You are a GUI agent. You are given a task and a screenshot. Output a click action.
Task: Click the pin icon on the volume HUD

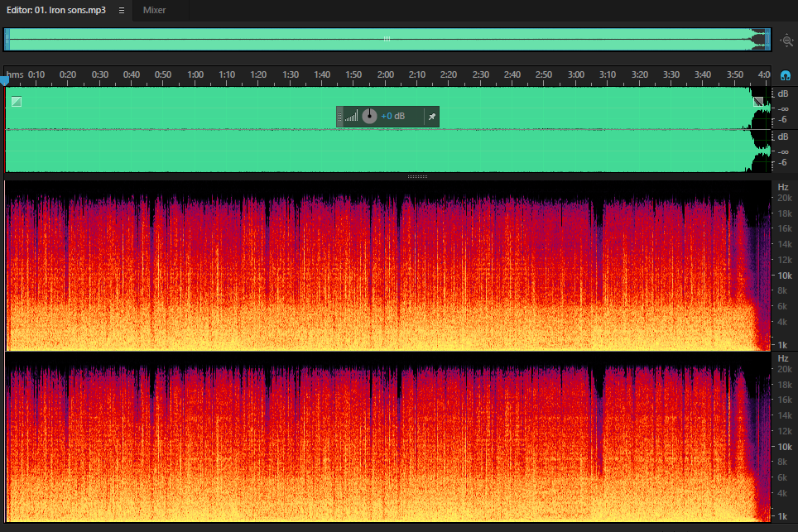point(431,117)
